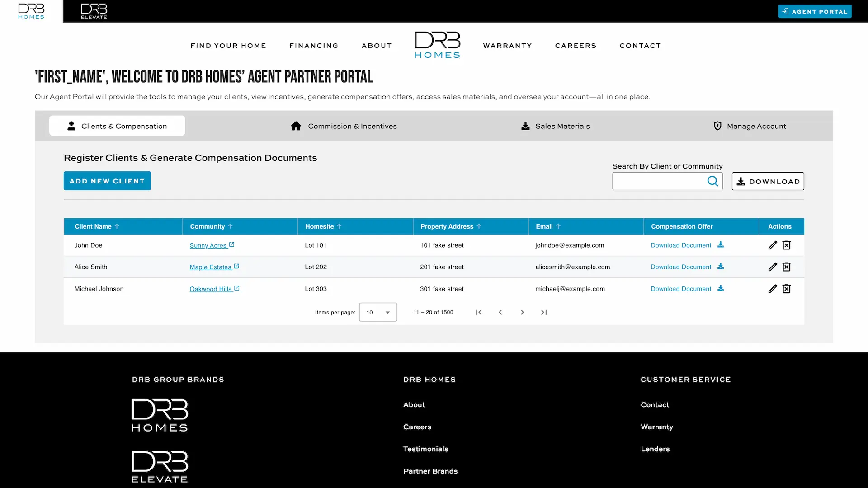
Task: Click the last page navigation arrow
Action: tap(544, 312)
